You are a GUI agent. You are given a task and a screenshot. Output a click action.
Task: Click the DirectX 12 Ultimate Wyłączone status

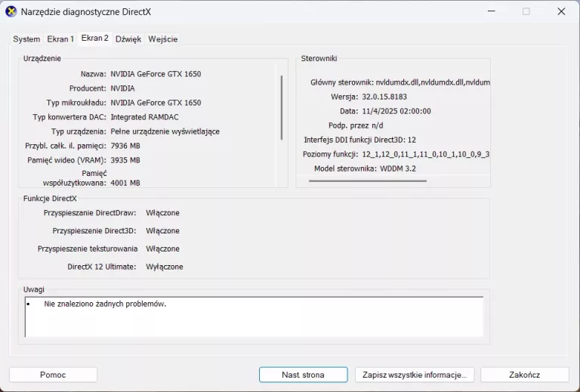tap(164, 267)
